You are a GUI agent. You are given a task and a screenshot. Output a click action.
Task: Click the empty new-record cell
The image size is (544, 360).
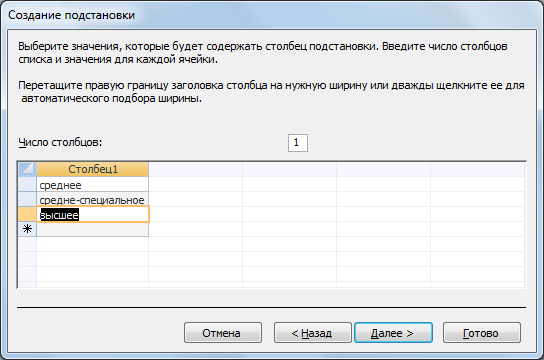pos(93,229)
